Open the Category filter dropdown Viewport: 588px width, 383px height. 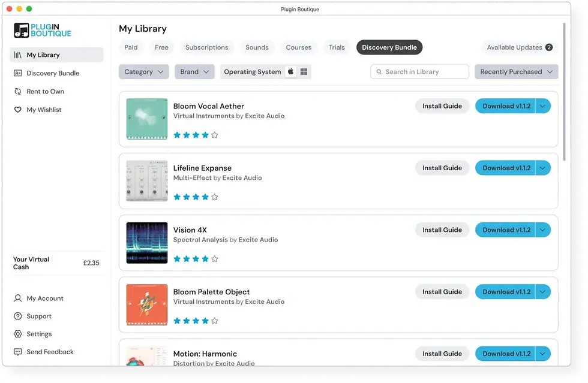144,71
